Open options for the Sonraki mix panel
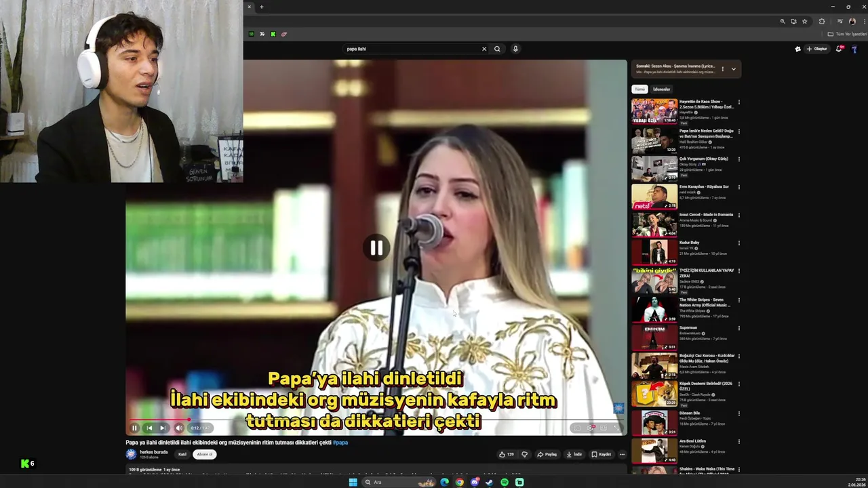 (x=722, y=69)
